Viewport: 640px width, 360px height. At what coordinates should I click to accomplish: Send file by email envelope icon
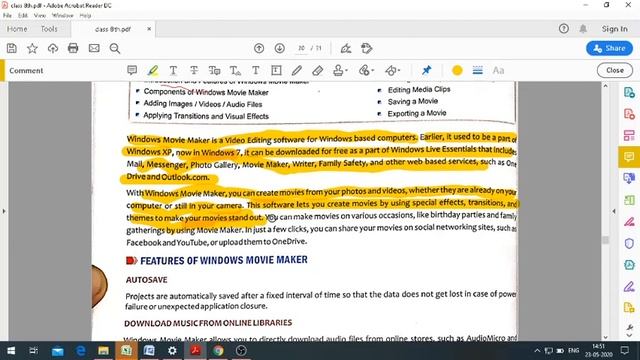[94, 48]
